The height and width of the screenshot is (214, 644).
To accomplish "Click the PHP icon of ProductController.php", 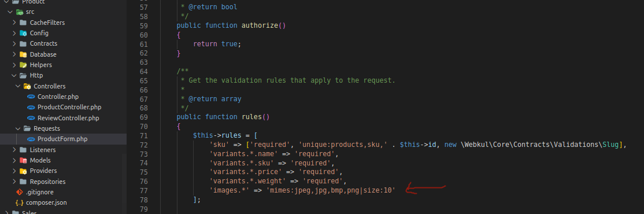I will 31,107.
